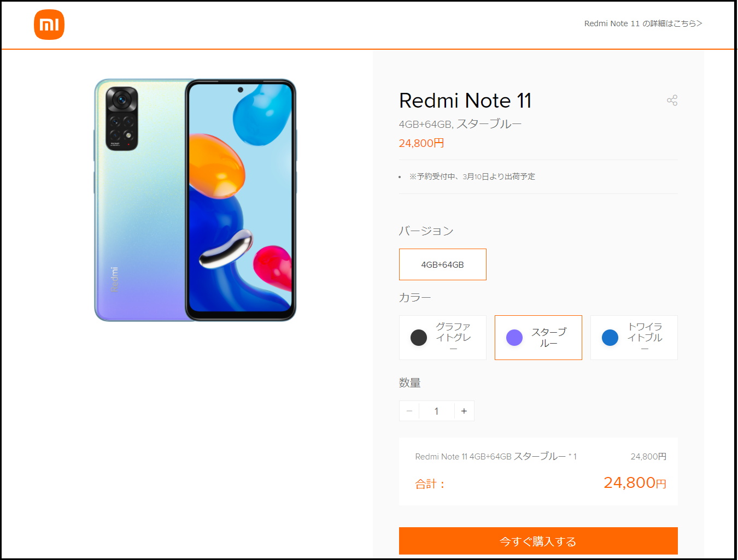
Task: Click the purple star blue color swatch
Action: click(514, 338)
